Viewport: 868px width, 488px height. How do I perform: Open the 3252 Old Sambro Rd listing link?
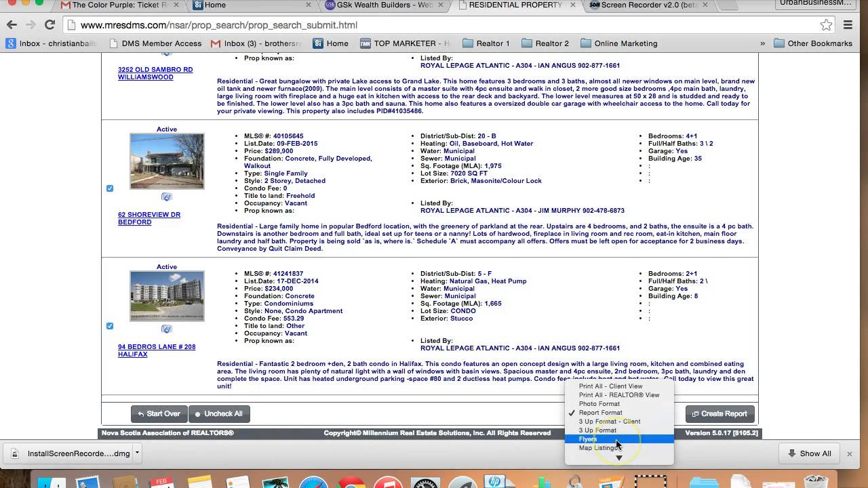pyautogui.click(x=155, y=73)
